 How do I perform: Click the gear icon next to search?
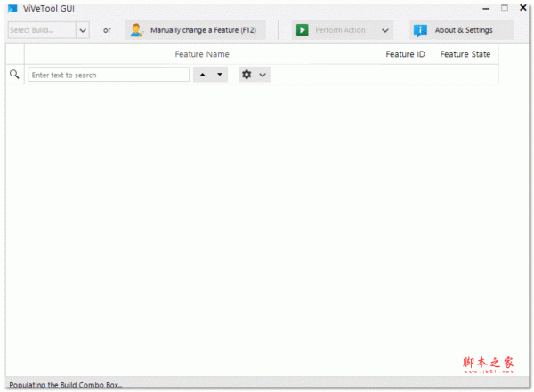[247, 75]
